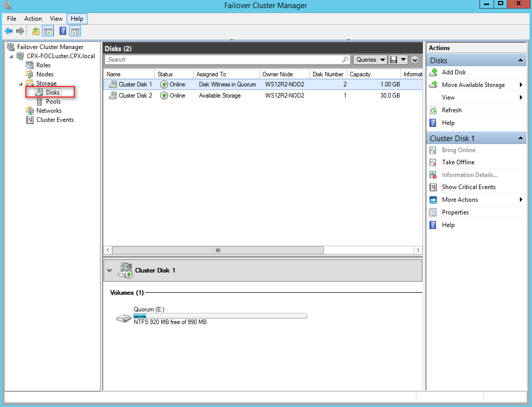
Task: Click the Move Available Storage icon
Action: (433, 85)
